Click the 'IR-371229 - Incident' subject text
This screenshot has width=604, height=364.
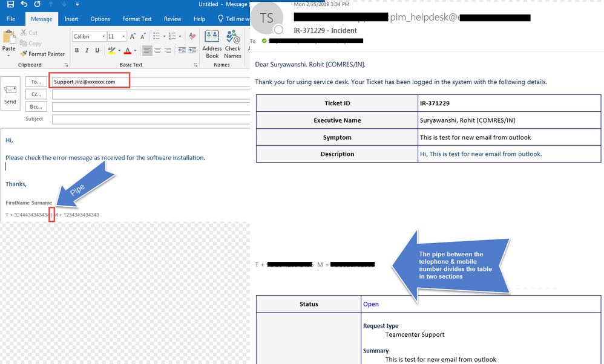(325, 30)
